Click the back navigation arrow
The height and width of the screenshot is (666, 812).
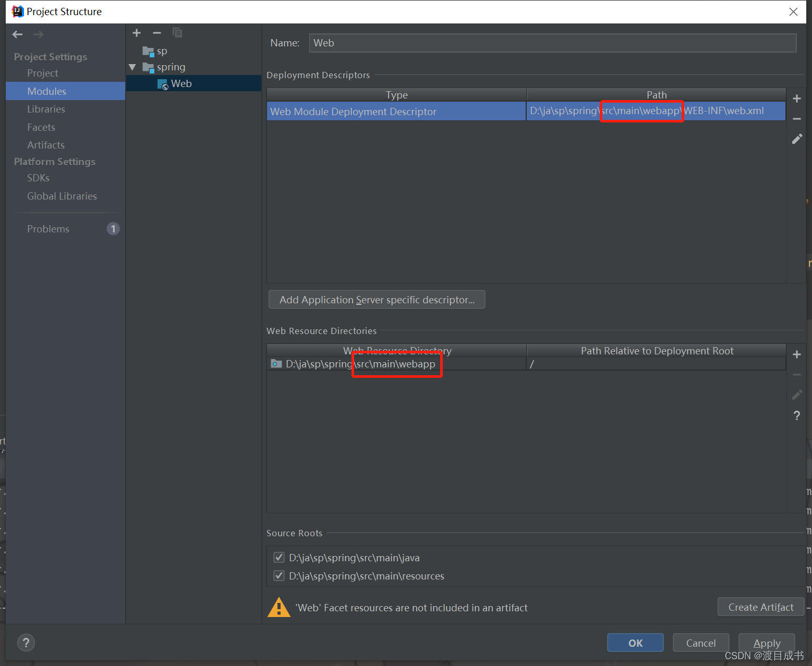pyautogui.click(x=18, y=34)
